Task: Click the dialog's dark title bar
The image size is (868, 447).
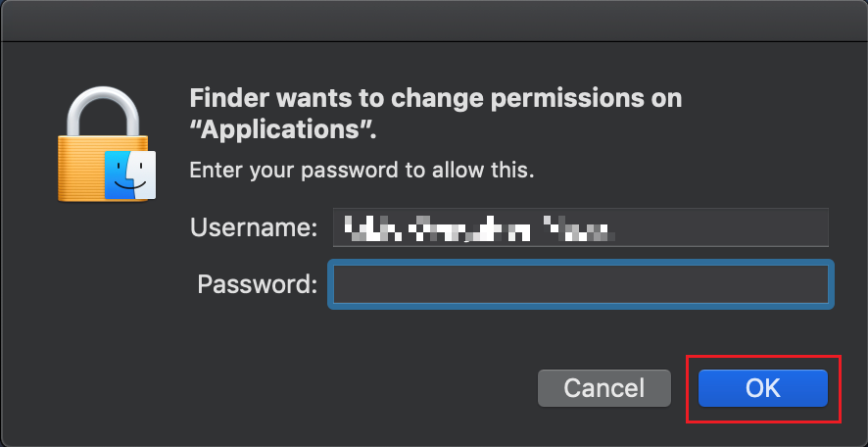Action: [x=434, y=21]
